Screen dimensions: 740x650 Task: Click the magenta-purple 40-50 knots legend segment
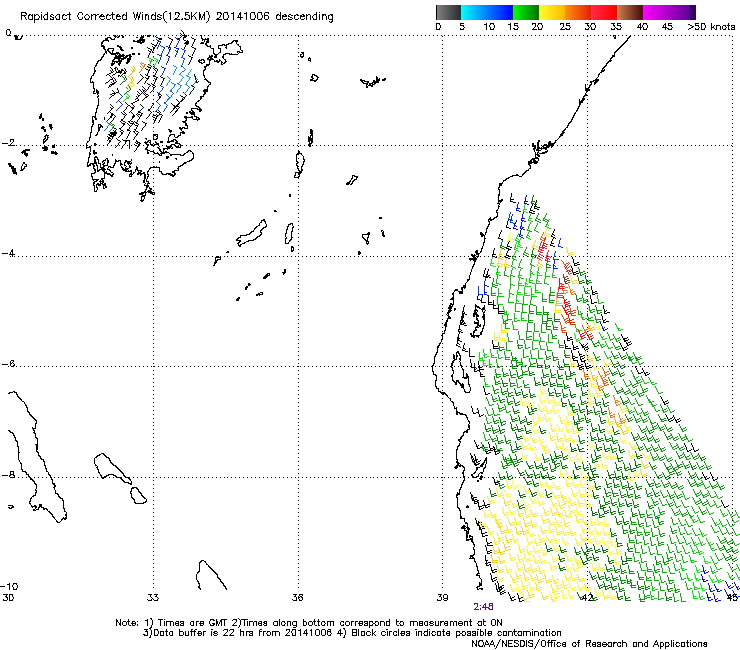pos(669,12)
